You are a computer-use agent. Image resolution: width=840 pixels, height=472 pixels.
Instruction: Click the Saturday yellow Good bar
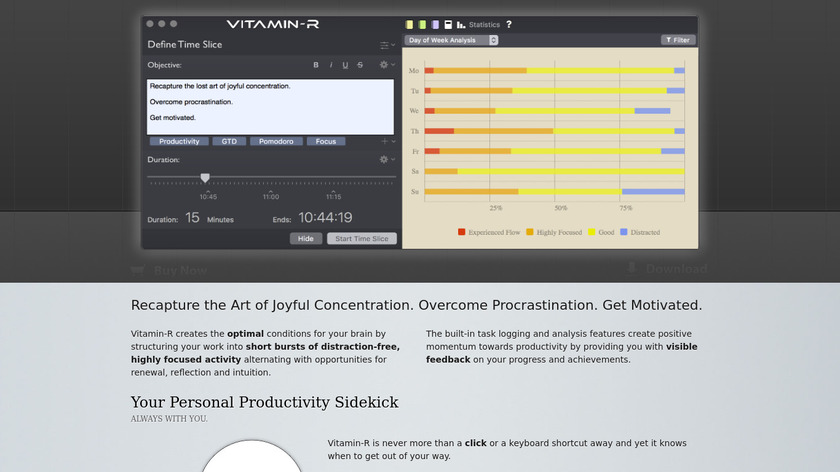click(571, 171)
